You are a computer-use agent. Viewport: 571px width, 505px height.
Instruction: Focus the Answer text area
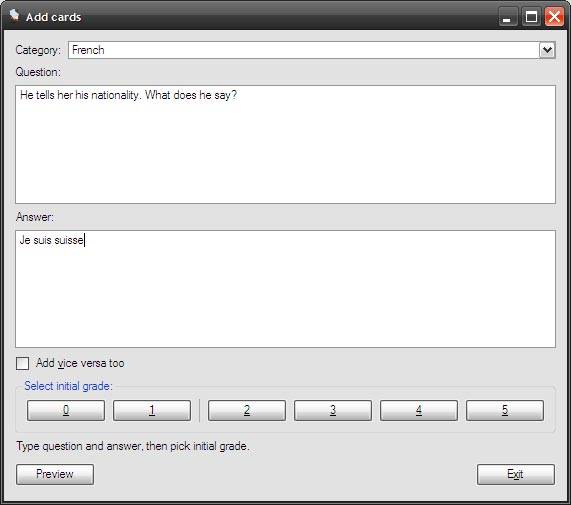click(x=286, y=289)
